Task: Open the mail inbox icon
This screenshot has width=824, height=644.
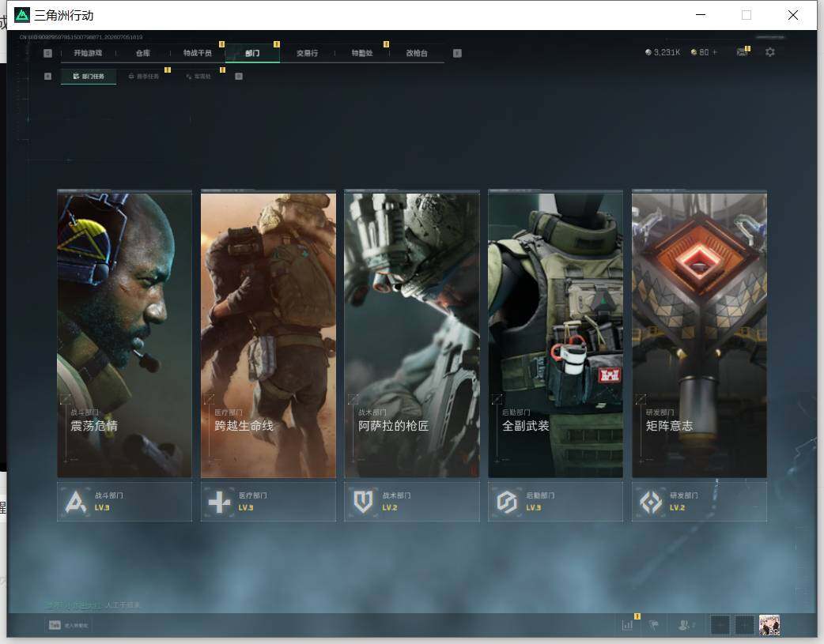Action: (x=742, y=52)
